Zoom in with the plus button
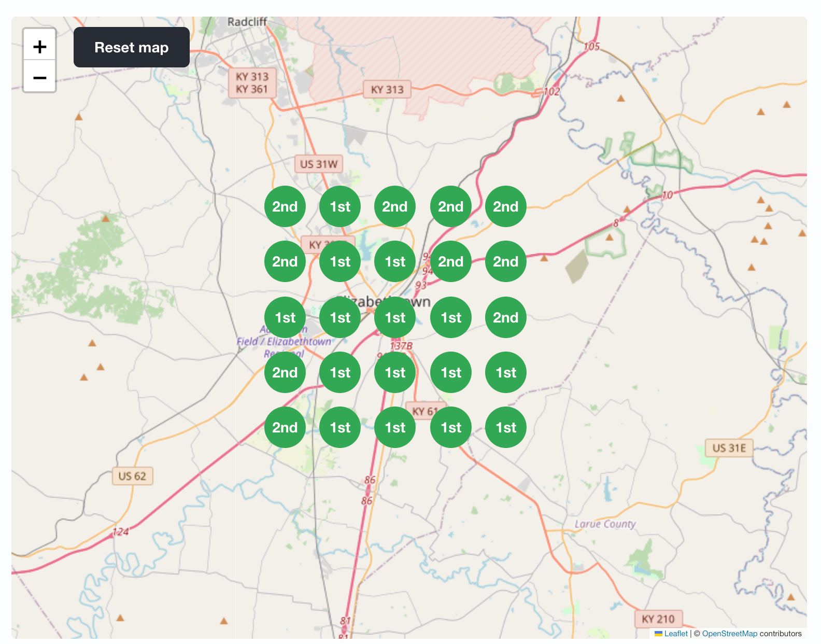The width and height of the screenshot is (821, 644). tap(39, 47)
